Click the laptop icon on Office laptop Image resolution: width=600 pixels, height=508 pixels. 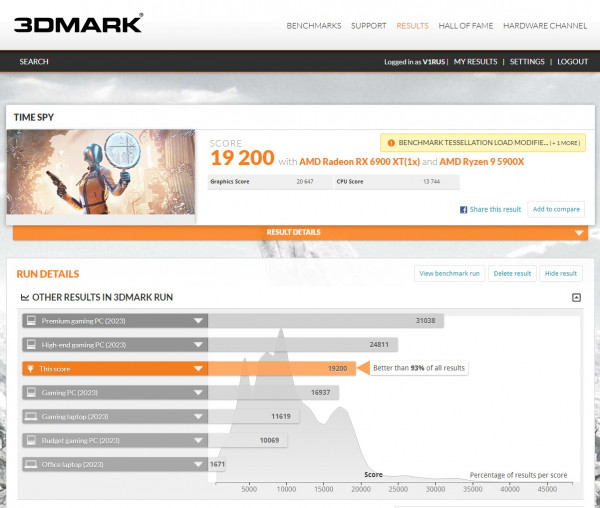pyautogui.click(x=31, y=464)
